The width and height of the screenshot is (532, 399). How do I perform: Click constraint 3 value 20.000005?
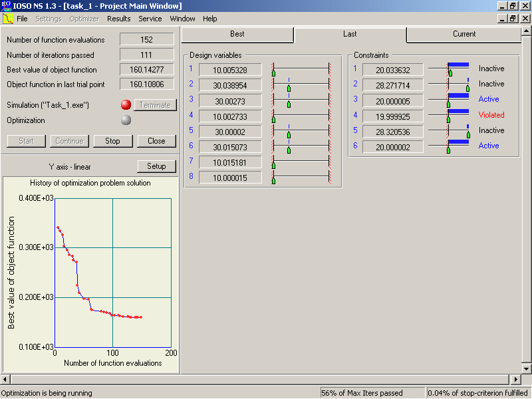393,101
